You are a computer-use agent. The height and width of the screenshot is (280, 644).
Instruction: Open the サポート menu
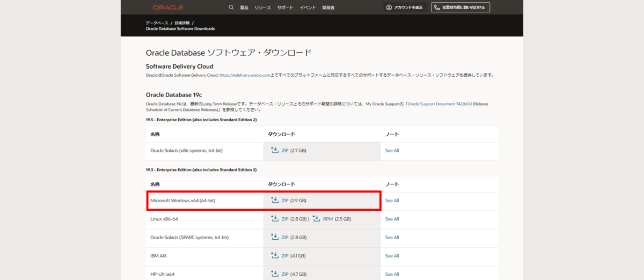[x=286, y=8]
